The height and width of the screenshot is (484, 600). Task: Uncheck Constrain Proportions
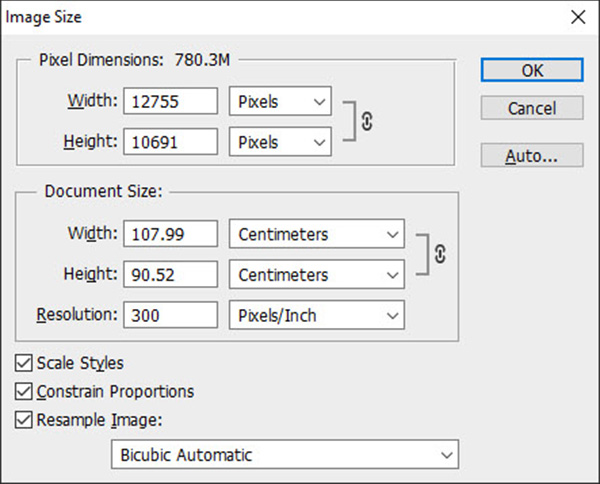point(23,391)
